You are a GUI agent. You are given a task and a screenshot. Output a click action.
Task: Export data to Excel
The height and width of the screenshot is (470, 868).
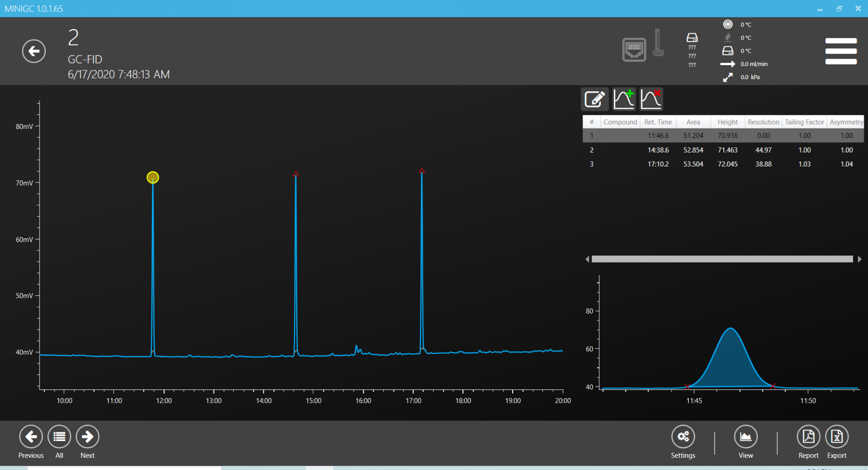pyautogui.click(x=837, y=437)
